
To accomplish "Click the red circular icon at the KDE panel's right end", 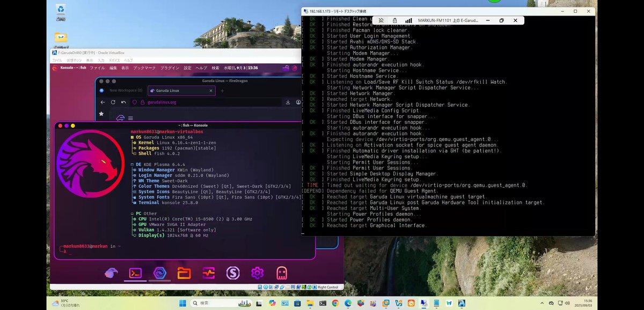I will (294, 68).
